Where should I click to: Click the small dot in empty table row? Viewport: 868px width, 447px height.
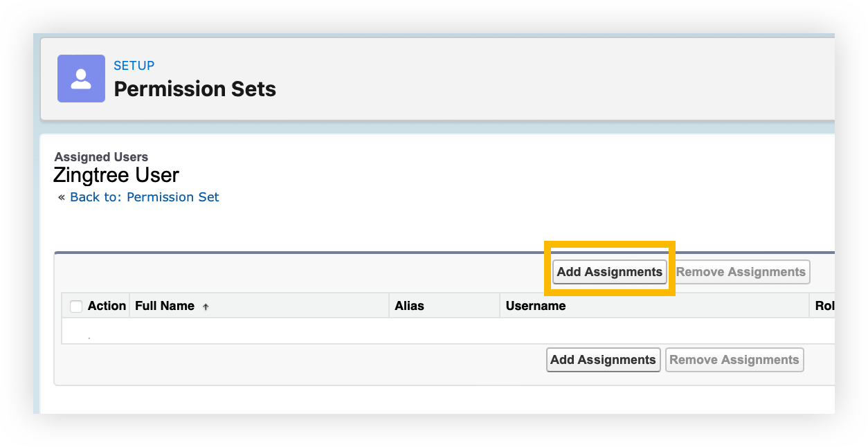click(x=89, y=337)
